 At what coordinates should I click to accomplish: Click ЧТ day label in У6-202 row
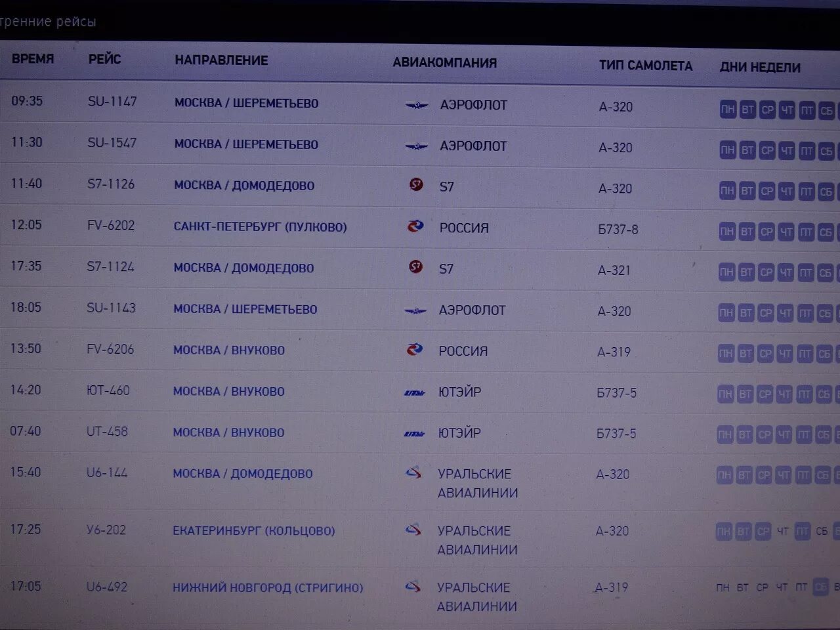pos(782,531)
